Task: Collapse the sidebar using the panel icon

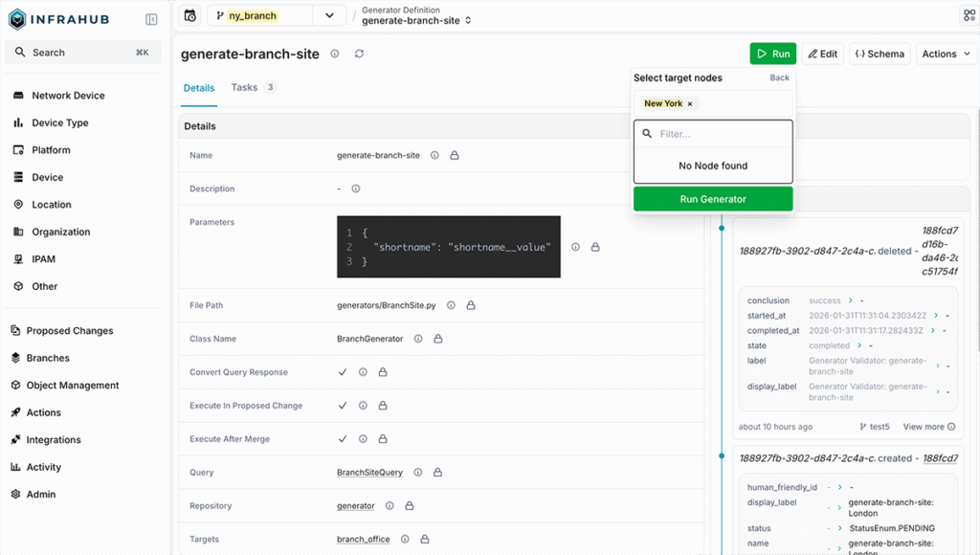Action: [x=149, y=19]
